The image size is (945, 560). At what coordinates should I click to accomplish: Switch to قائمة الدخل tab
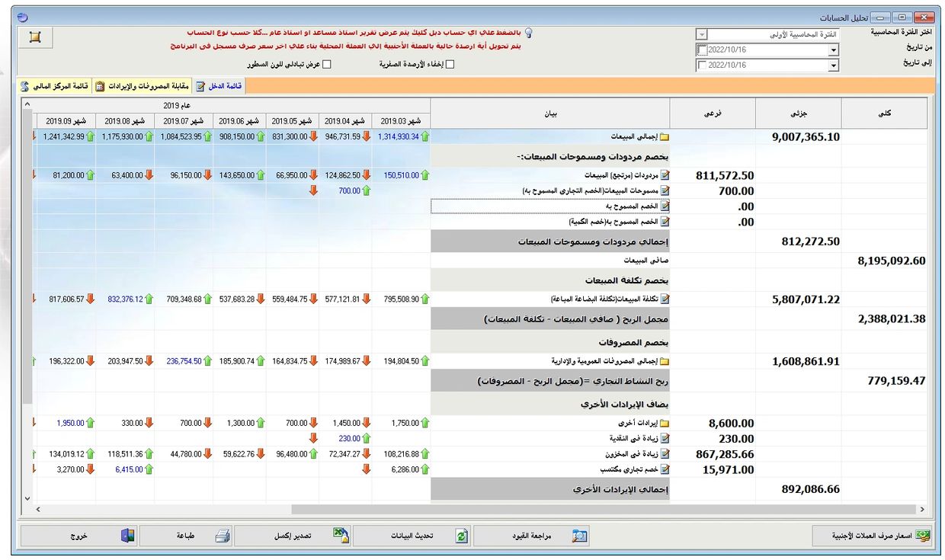(219, 86)
